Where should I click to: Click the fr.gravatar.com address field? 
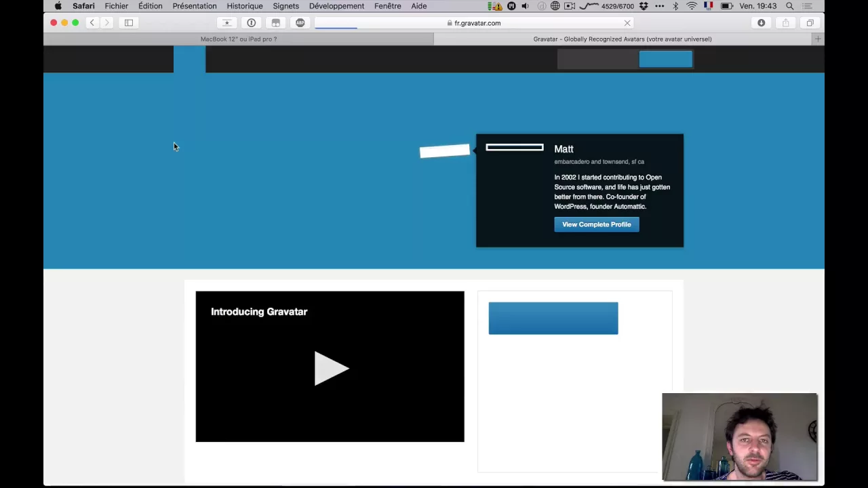(474, 23)
